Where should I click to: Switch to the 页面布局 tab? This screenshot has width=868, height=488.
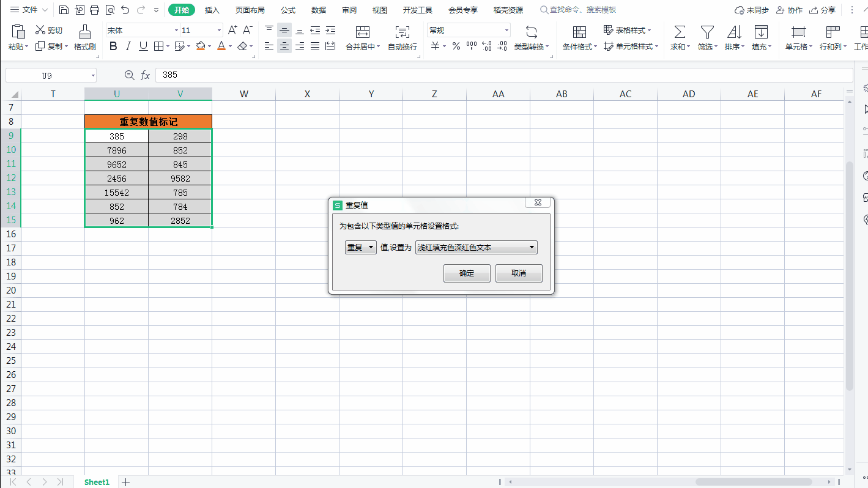point(250,10)
